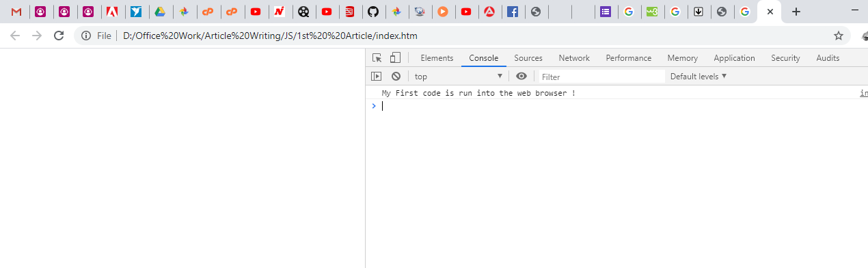This screenshot has height=268, width=868.
Task: Show the console sidebar
Action: [376, 77]
